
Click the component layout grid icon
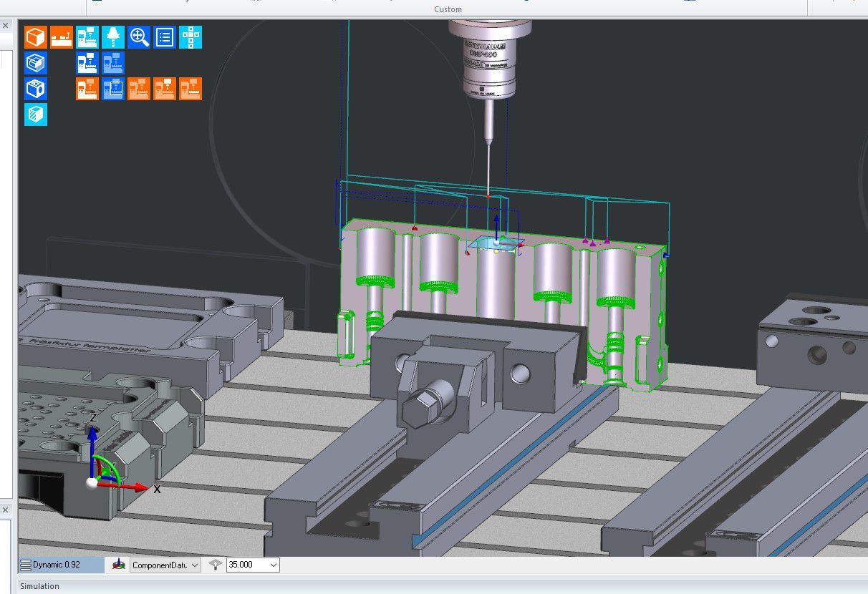(x=191, y=36)
